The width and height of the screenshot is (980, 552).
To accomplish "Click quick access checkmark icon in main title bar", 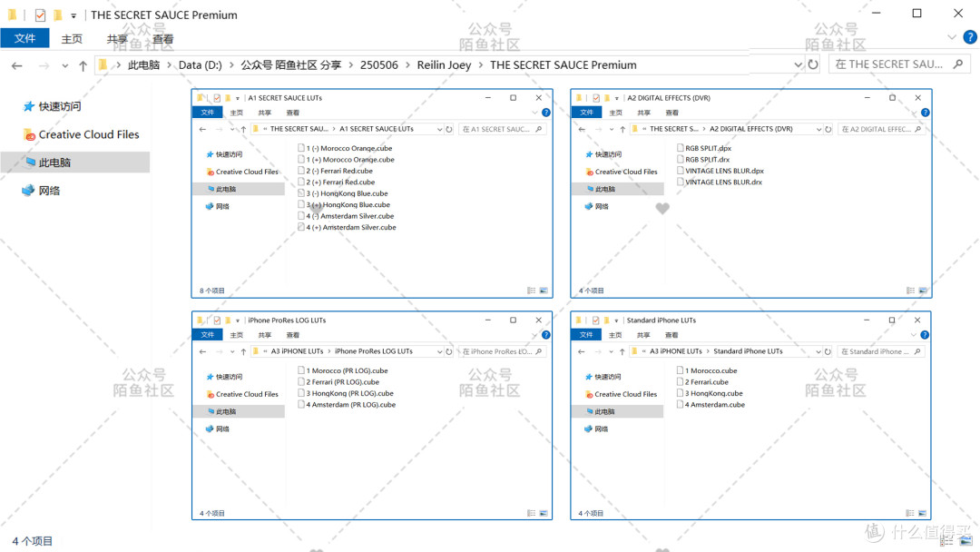I will coord(40,15).
